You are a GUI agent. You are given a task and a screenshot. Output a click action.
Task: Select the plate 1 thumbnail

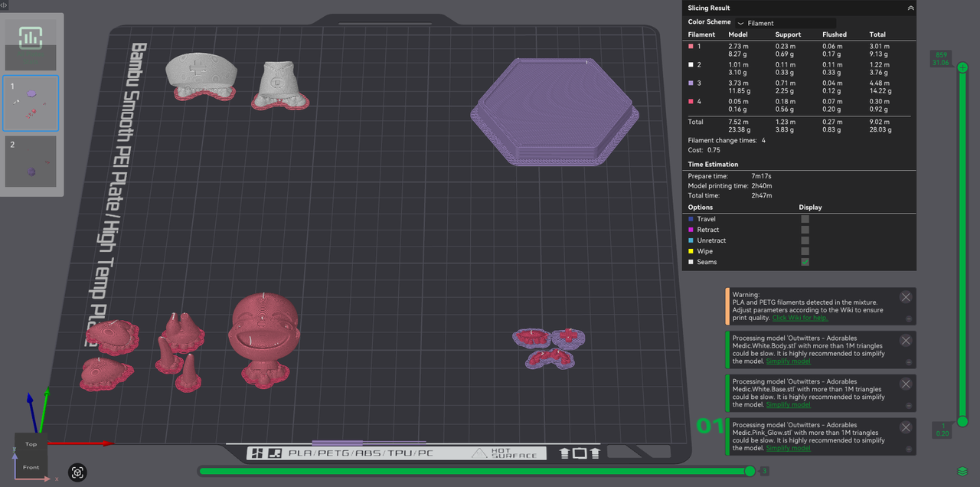coord(31,103)
